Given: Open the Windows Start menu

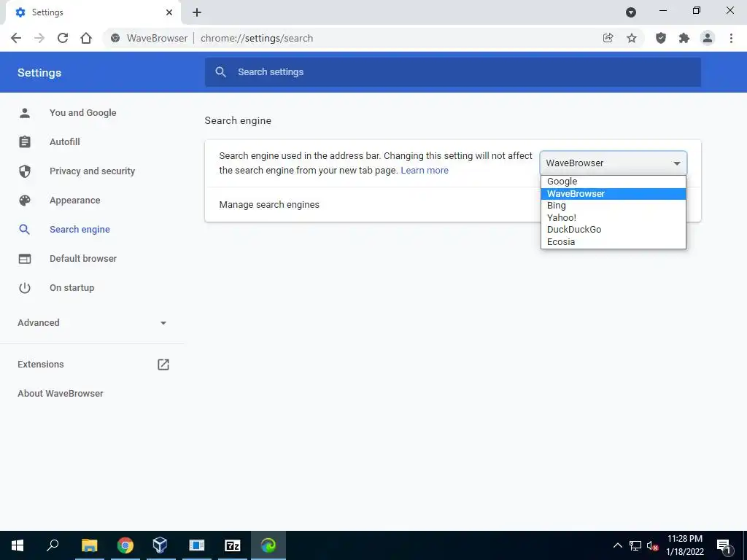Looking at the screenshot, I should pos(18,545).
